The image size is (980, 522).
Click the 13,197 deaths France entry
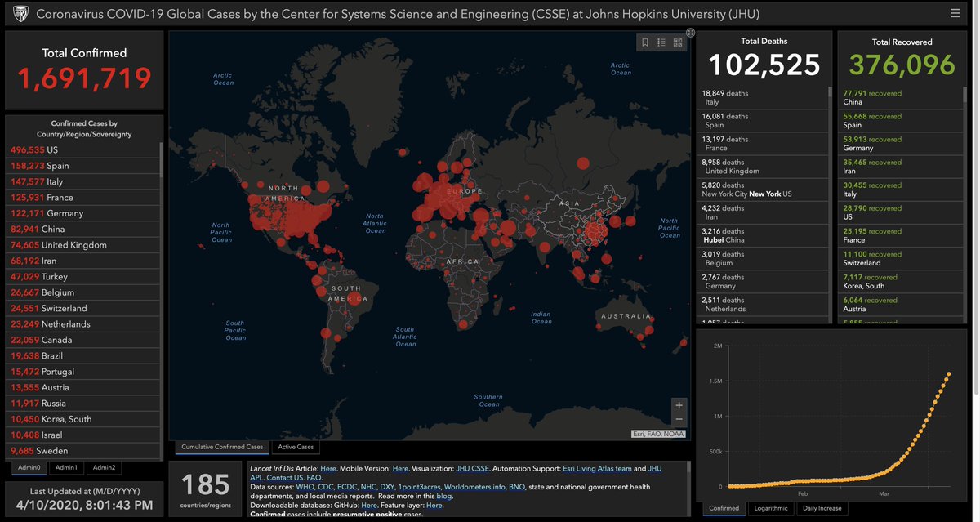pos(763,144)
